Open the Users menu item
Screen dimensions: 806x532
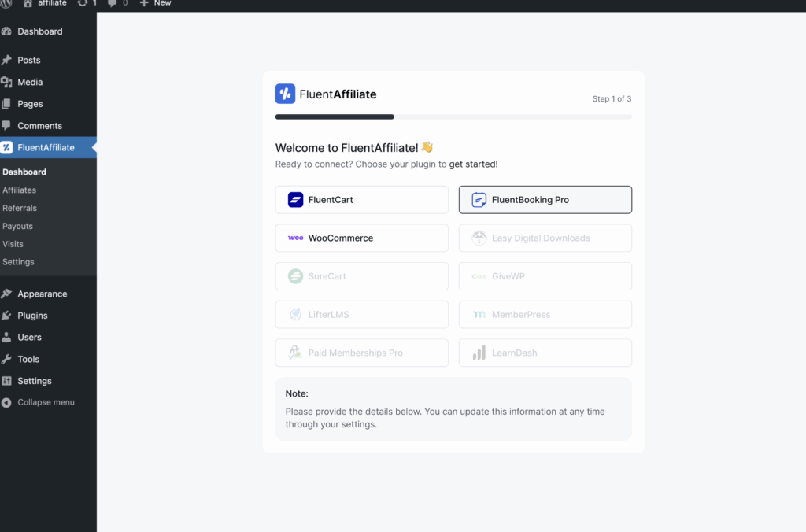48,337
